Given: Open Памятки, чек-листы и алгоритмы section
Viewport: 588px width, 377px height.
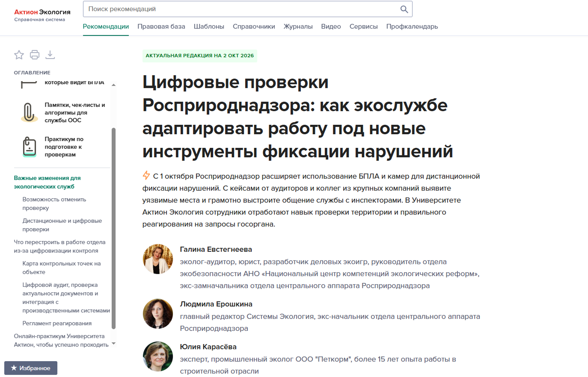Looking at the screenshot, I should (x=75, y=112).
